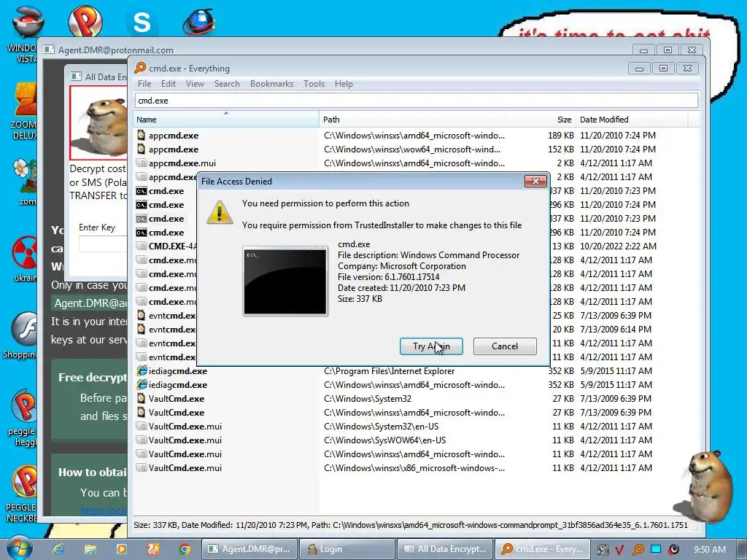The width and height of the screenshot is (747, 560).
Task: Open the Edit menu in Everything
Action: pyautogui.click(x=169, y=84)
